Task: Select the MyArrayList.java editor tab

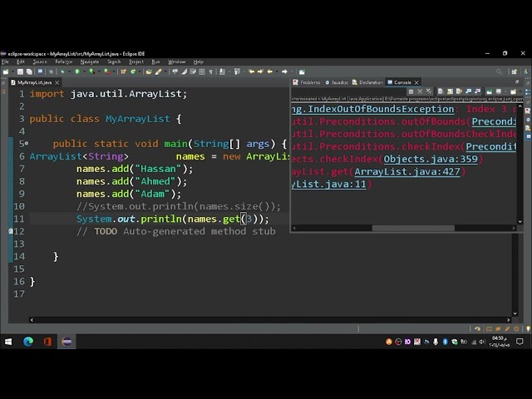Action: (x=35, y=82)
